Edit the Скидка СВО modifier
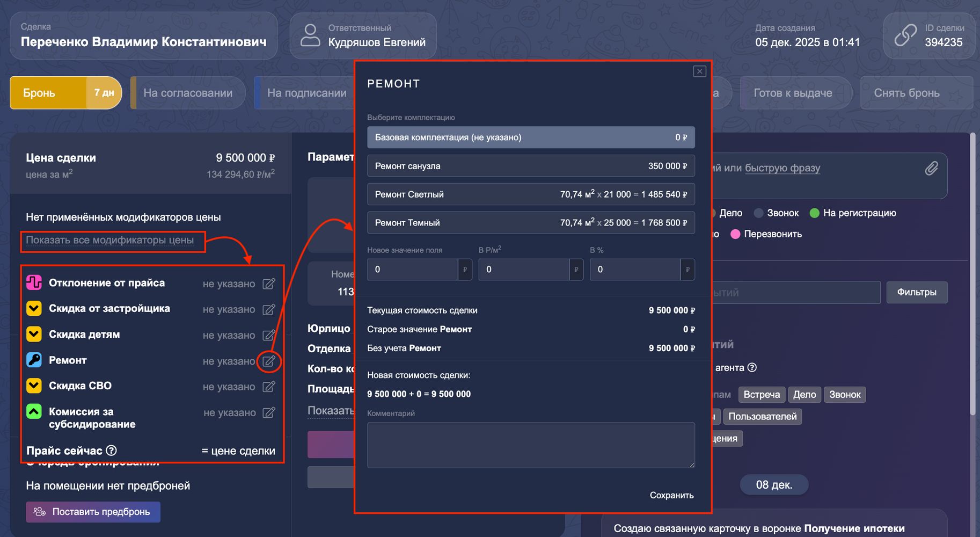 (269, 387)
